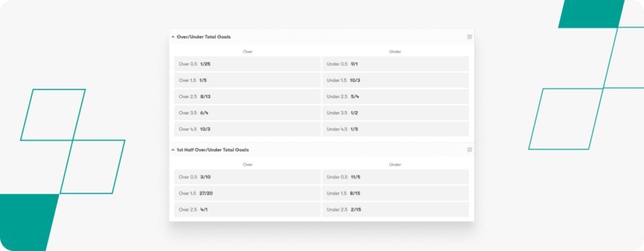
Task: Choose Over 2.5 at 8/13
Action: [247, 96]
